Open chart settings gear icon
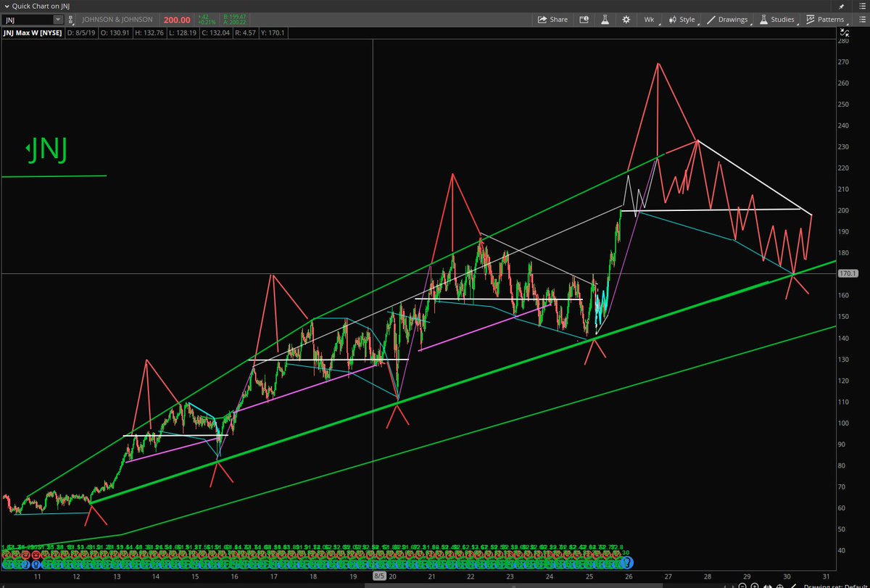 (x=627, y=20)
